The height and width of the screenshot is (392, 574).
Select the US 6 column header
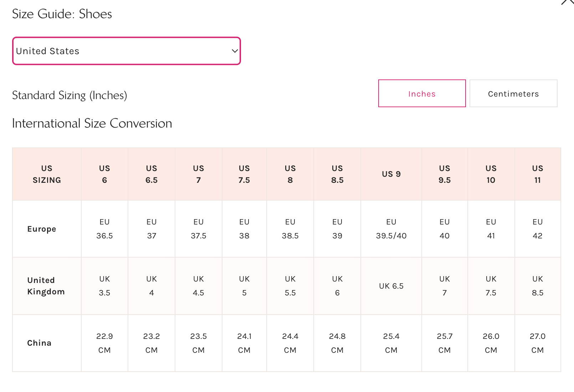click(x=104, y=174)
